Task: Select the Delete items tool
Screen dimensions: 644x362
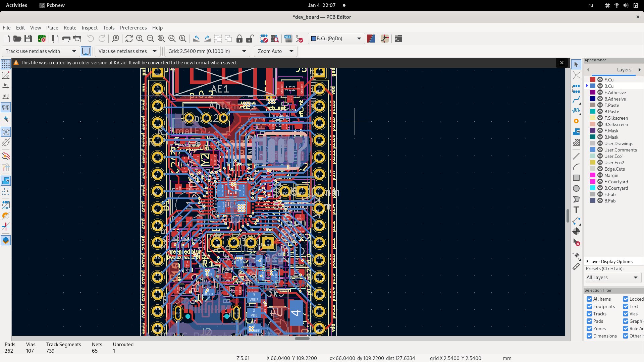Action: [x=576, y=242]
